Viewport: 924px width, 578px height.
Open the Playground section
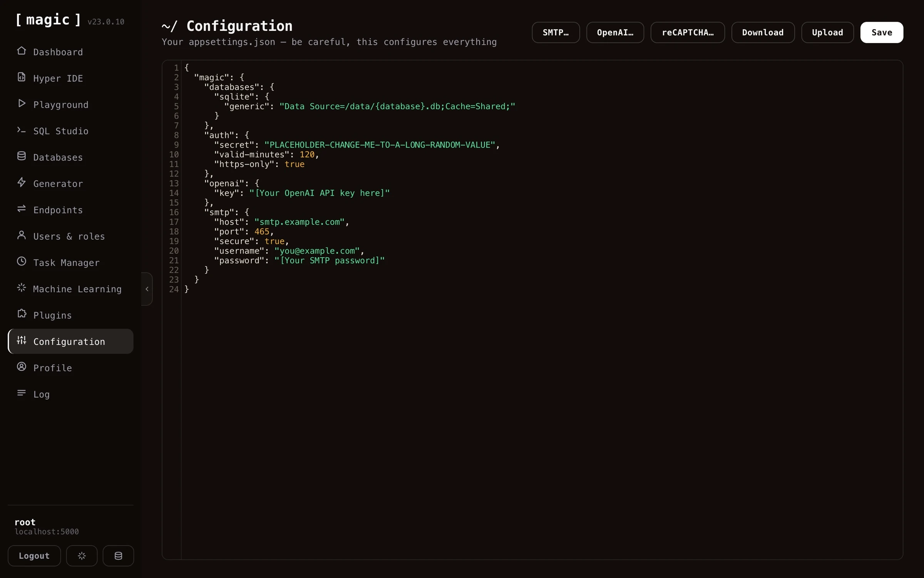[70, 104]
